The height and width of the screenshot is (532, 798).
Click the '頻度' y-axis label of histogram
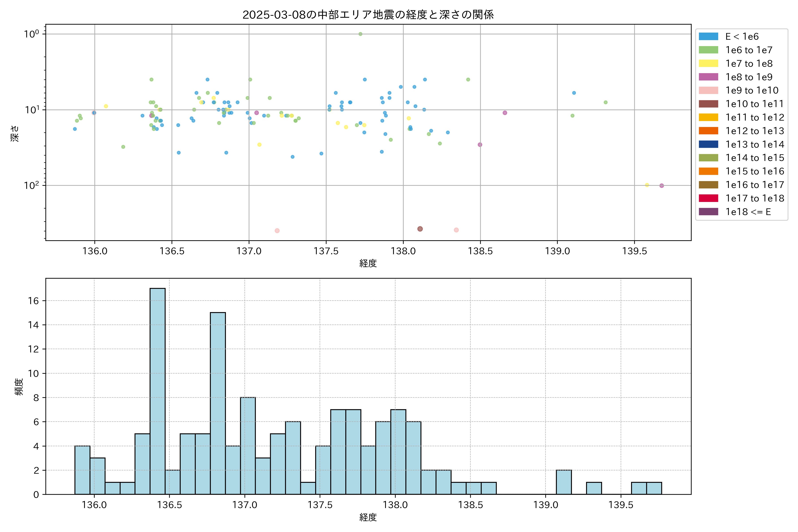click(x=19, y=386)
